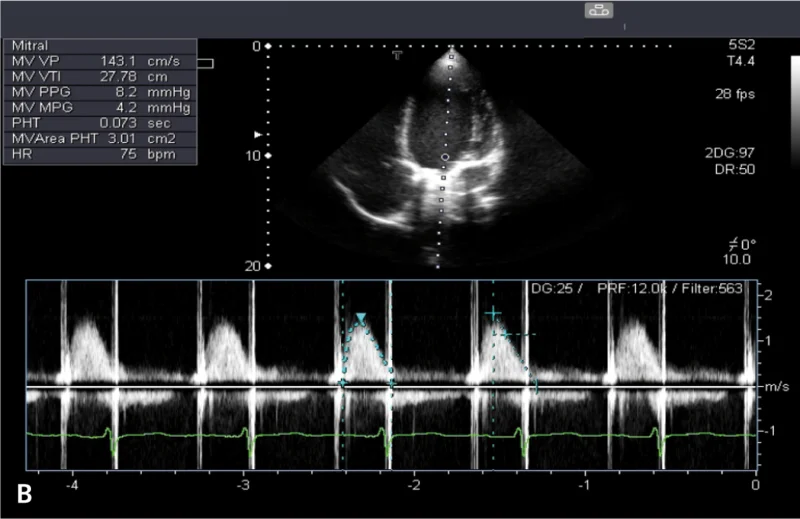Select the PHT measurement row
Image resolution: width=800 pixels, height=519 pixels.
point(100,123)
